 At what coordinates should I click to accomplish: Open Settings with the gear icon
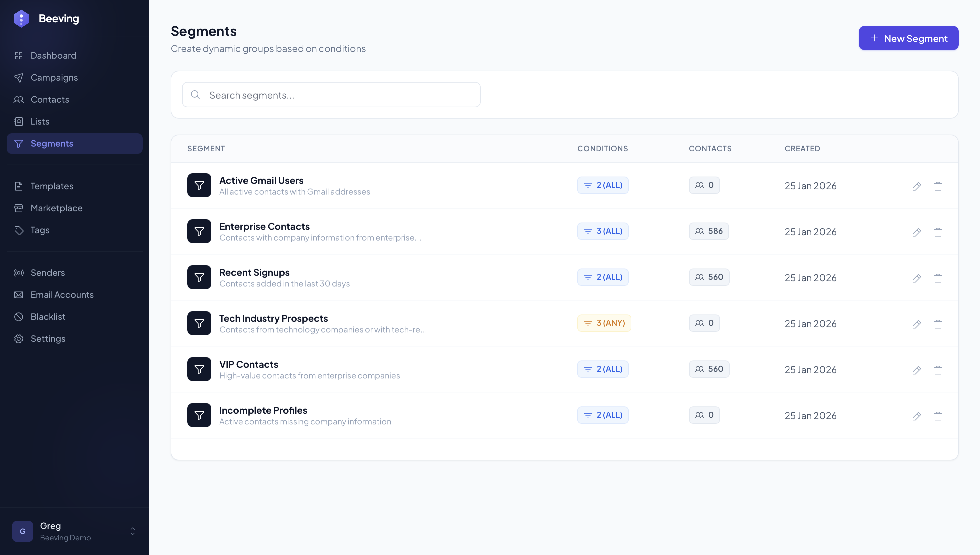(x=19, y=338)
